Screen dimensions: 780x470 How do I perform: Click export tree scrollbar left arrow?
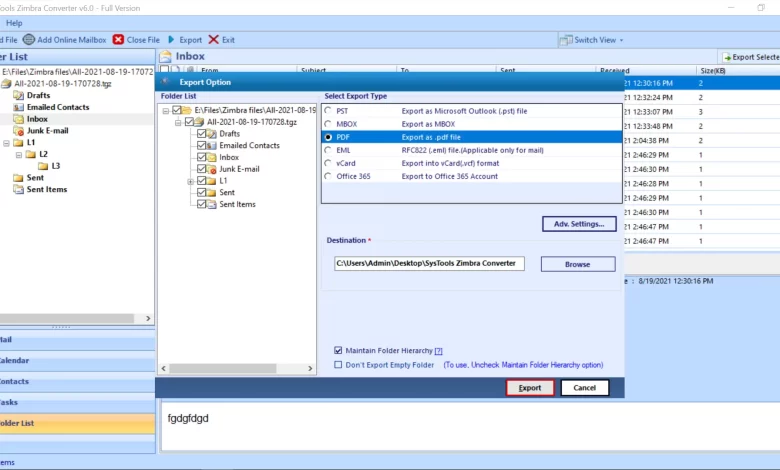(164, 369)
